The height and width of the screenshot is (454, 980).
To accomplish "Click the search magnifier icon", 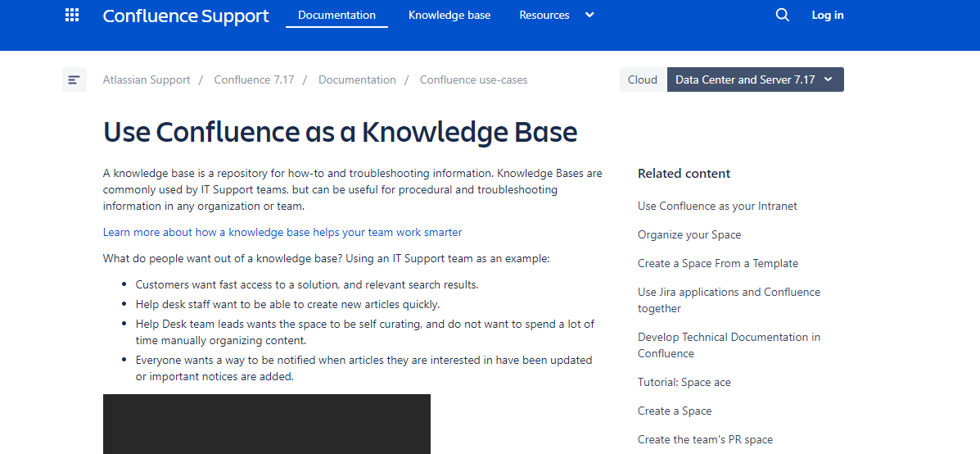I will pyautogui.click(x=782, y=15).
